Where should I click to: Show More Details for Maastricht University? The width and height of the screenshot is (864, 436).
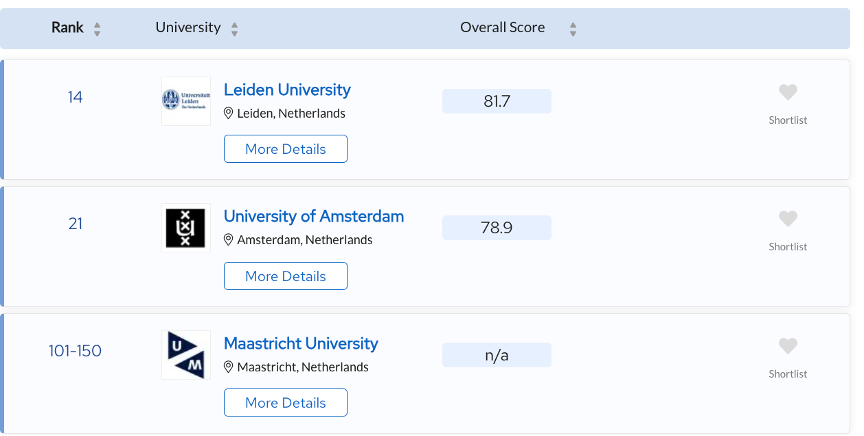pos(285,403)
